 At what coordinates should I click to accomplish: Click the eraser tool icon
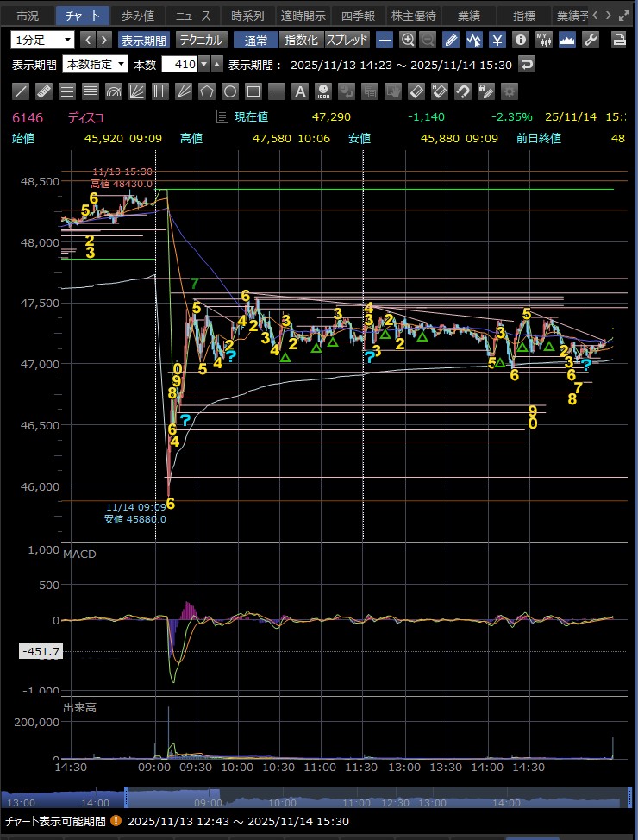point(416,91)
